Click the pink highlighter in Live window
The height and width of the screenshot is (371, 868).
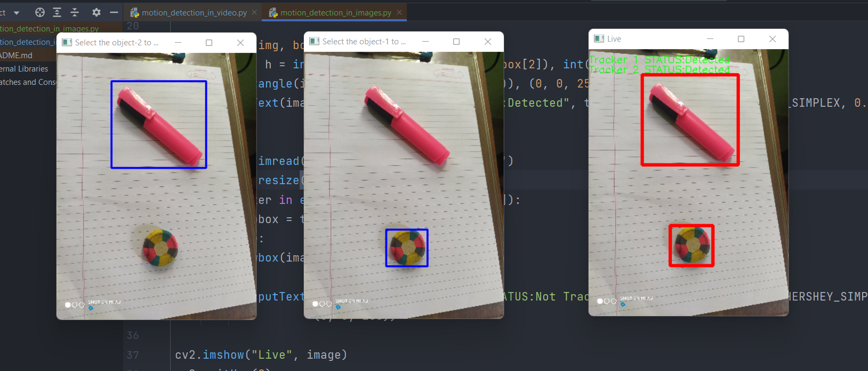[692, 123]
